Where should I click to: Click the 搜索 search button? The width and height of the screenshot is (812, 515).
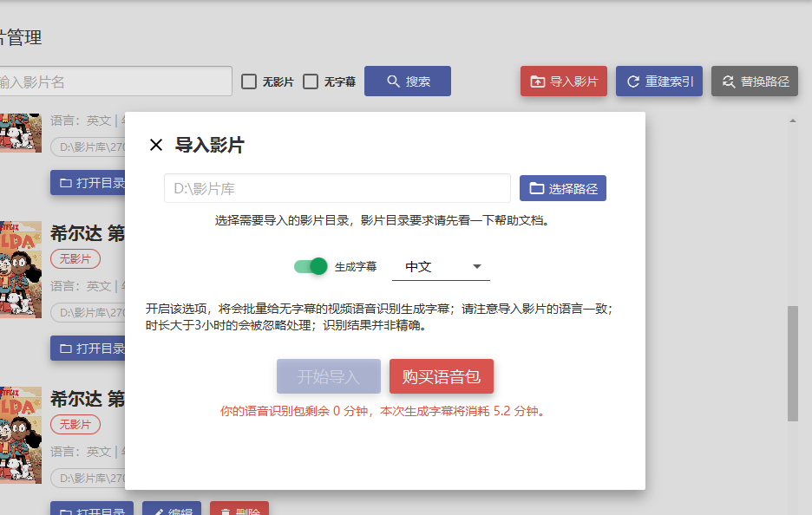pyautogui.click(x=408, y=81)
